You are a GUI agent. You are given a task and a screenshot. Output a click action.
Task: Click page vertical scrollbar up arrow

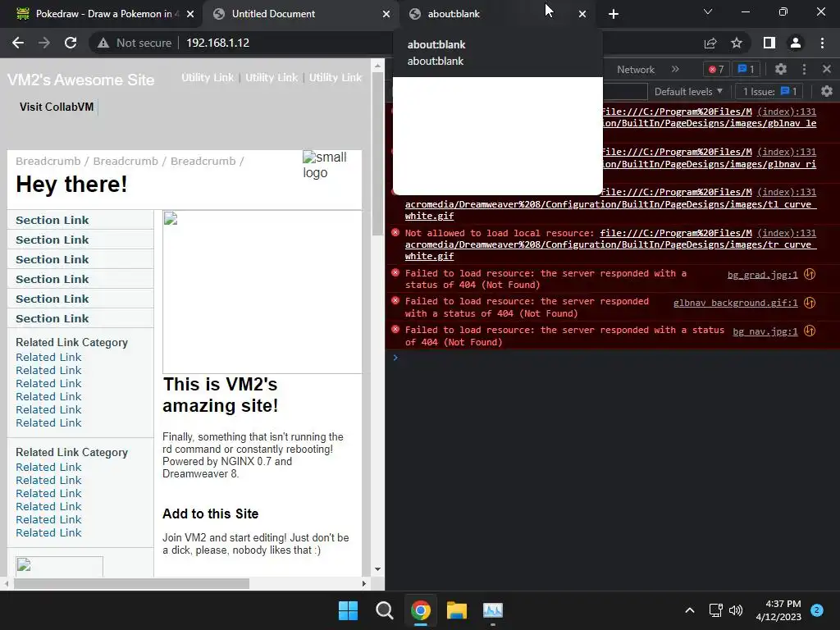click(x=377, y=66)
